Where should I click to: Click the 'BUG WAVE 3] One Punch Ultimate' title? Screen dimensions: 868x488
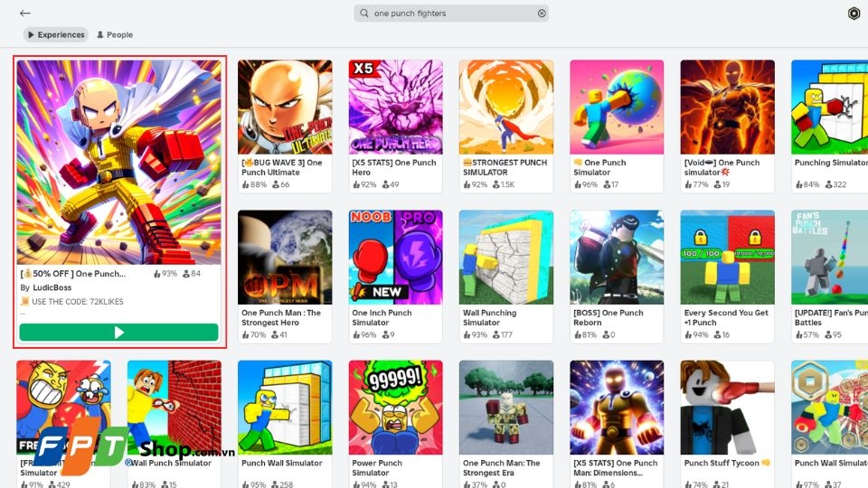coord(282,167)
